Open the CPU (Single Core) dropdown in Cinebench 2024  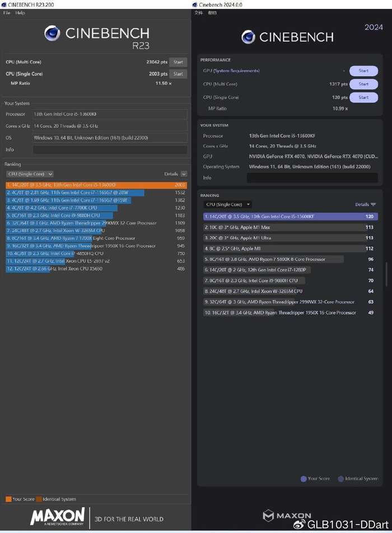pyautogui.click(x=227, y=205)
